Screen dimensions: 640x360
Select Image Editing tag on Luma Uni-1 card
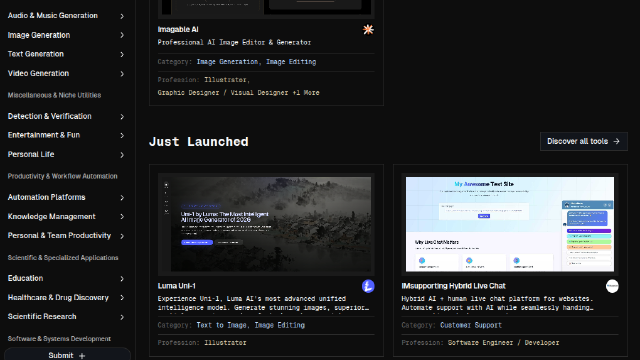(x=280, y=325)
